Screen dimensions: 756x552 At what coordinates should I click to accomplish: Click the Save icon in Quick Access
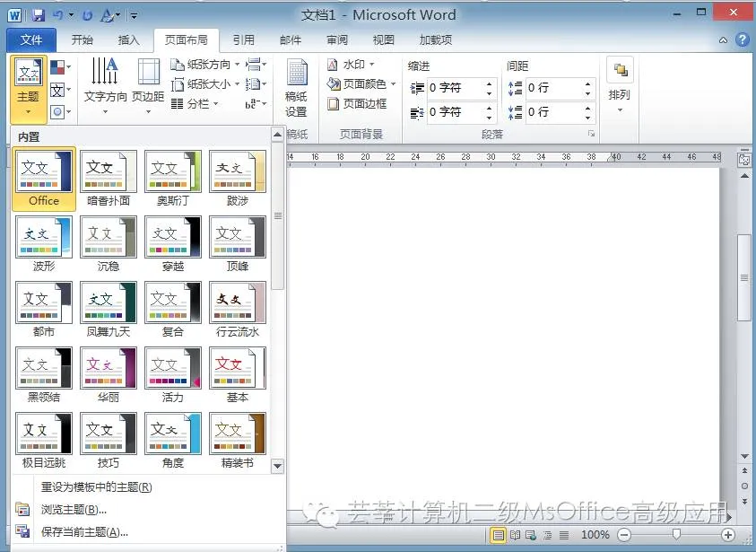[38, 15]
